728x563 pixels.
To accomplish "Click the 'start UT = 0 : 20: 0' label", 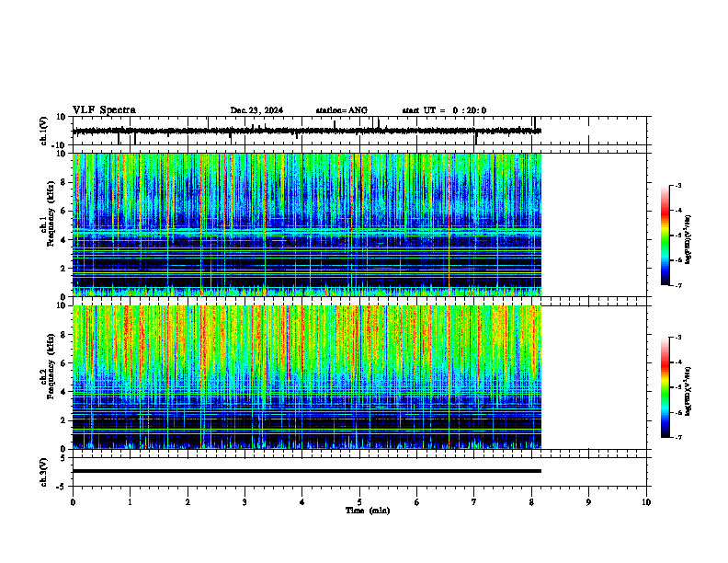I will tap(444, 110).
